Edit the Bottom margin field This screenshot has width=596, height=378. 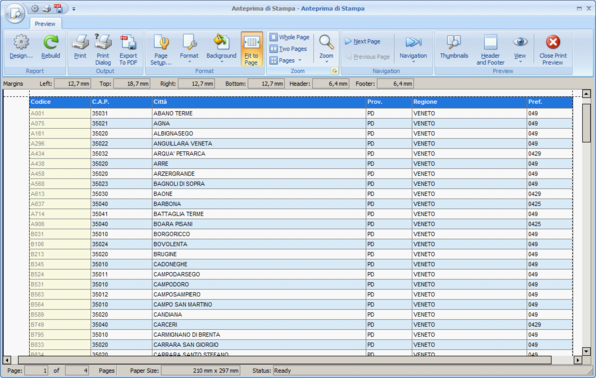266,84
